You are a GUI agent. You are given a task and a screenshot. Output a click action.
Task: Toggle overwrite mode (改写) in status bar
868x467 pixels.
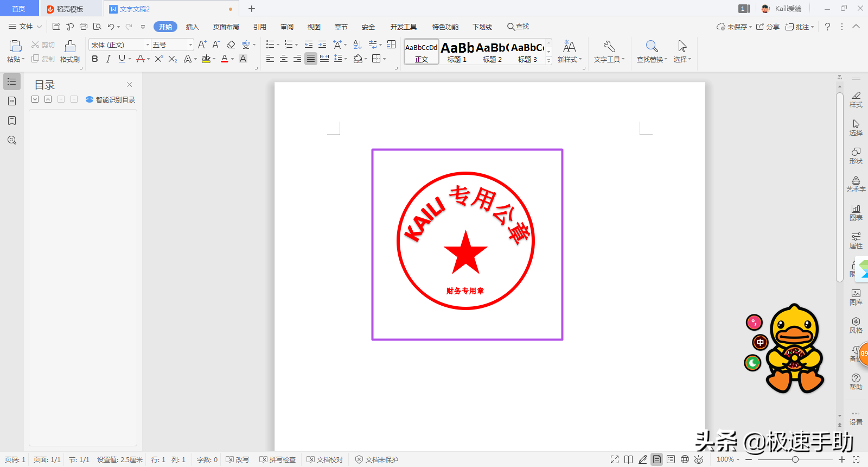tap(238, 459)
